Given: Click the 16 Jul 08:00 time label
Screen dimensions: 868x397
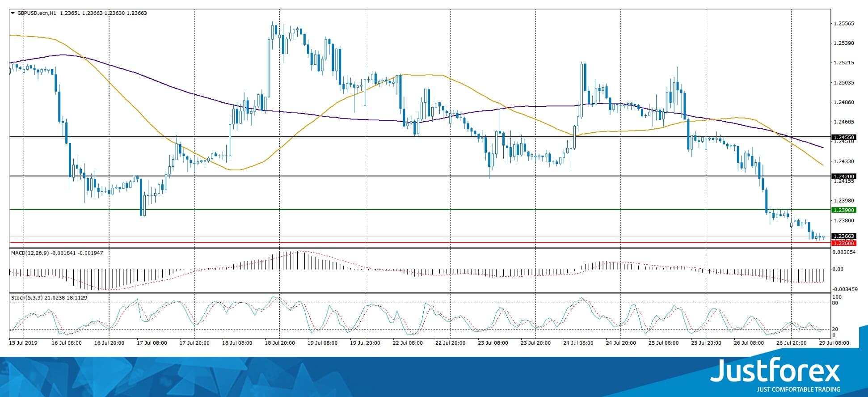Looking at the screenshot, I should [x=67, y=343].
